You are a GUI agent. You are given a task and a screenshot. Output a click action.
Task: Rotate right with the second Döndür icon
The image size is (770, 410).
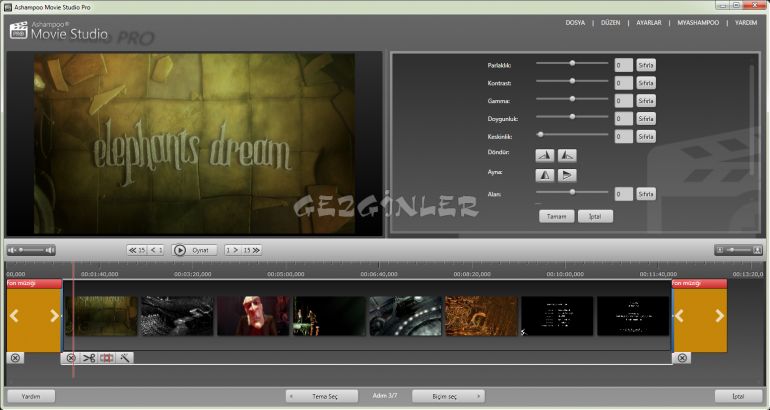[x=567, y=156]
